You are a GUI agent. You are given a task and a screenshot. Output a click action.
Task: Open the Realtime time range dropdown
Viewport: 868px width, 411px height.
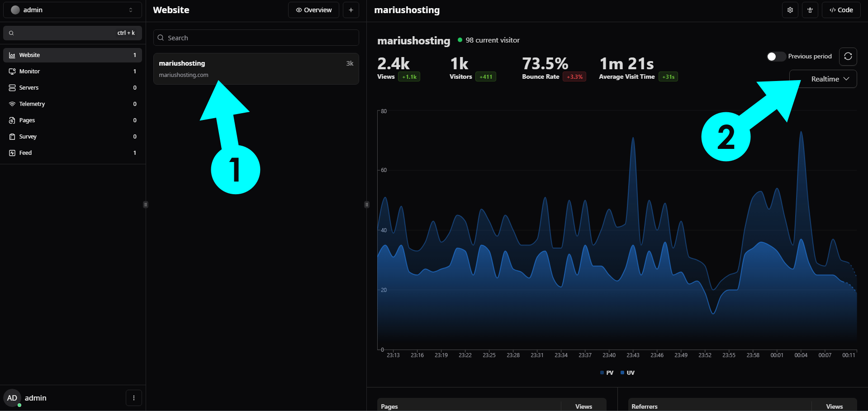point(823,79)
